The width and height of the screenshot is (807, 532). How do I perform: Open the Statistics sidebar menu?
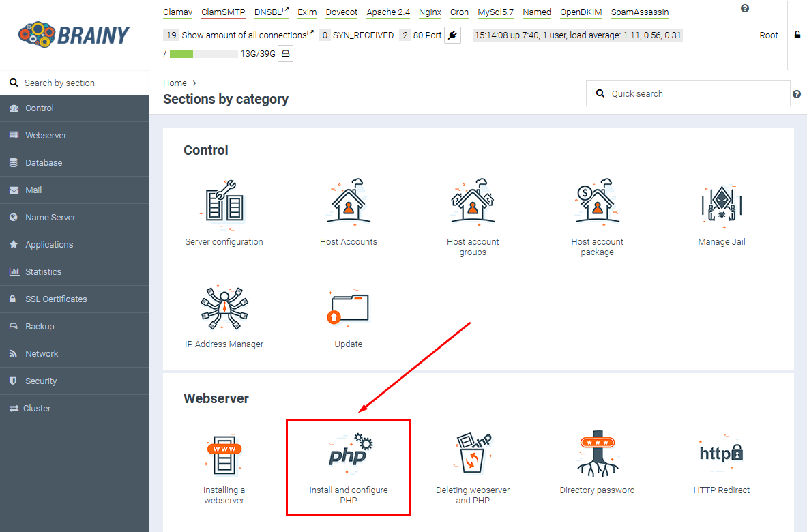[x=74, y=271]
